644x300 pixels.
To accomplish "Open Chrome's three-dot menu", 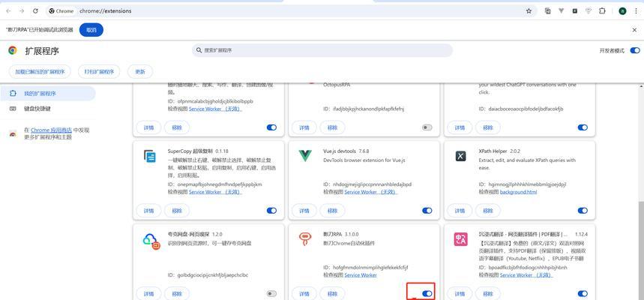I will point(636,11).
